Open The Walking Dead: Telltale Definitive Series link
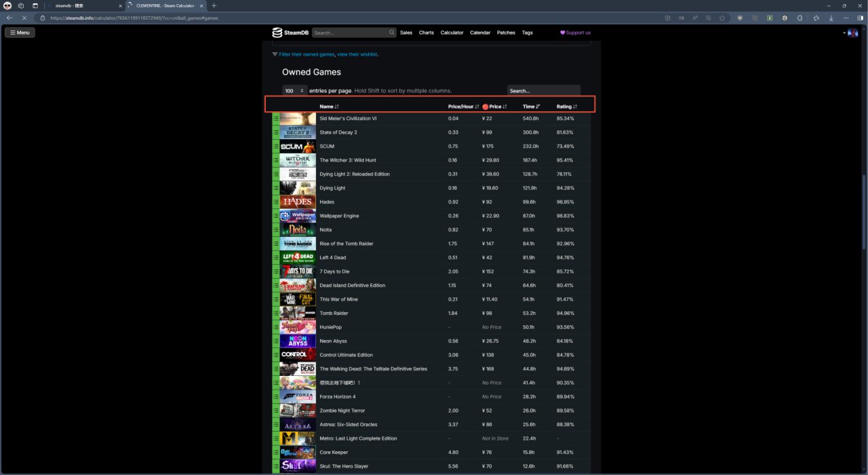Image resolution: width=868 pixels, height=475 pixels. pos(374,369)
